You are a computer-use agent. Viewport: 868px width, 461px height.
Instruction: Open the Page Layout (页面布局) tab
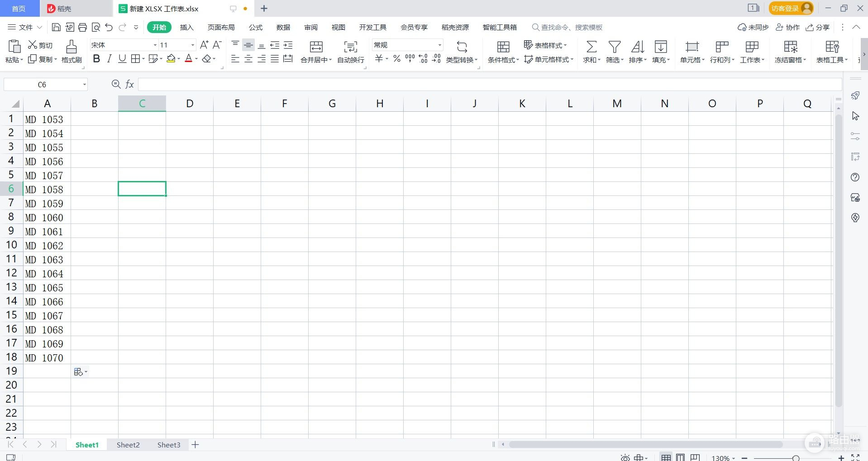[221, 27]
